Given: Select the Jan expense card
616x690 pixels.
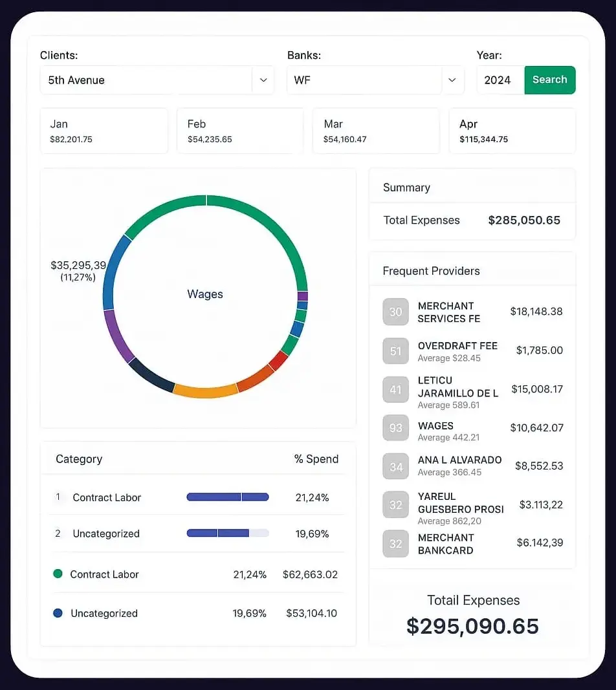Looking at the screenshot, I should pyautogui.click(x=104, y=131).
